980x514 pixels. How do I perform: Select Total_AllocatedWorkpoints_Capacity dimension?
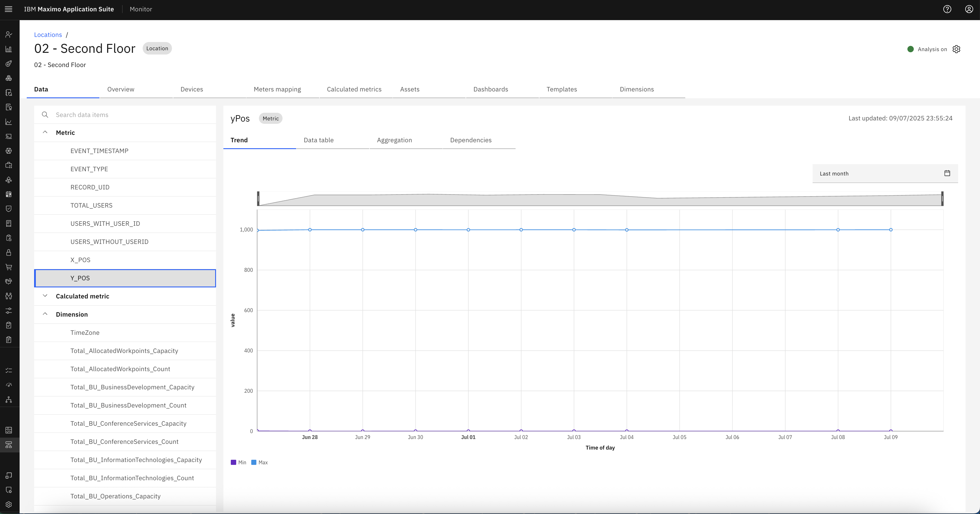125,351
